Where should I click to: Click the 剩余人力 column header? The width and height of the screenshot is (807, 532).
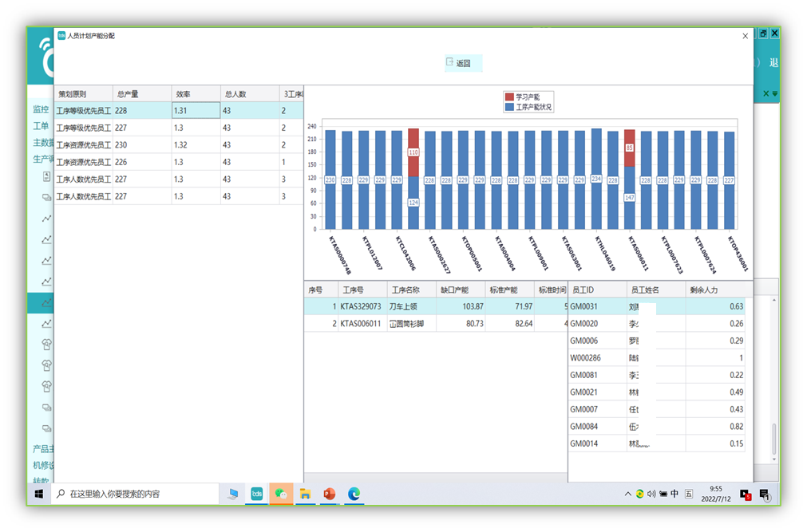tap(717, 290)
